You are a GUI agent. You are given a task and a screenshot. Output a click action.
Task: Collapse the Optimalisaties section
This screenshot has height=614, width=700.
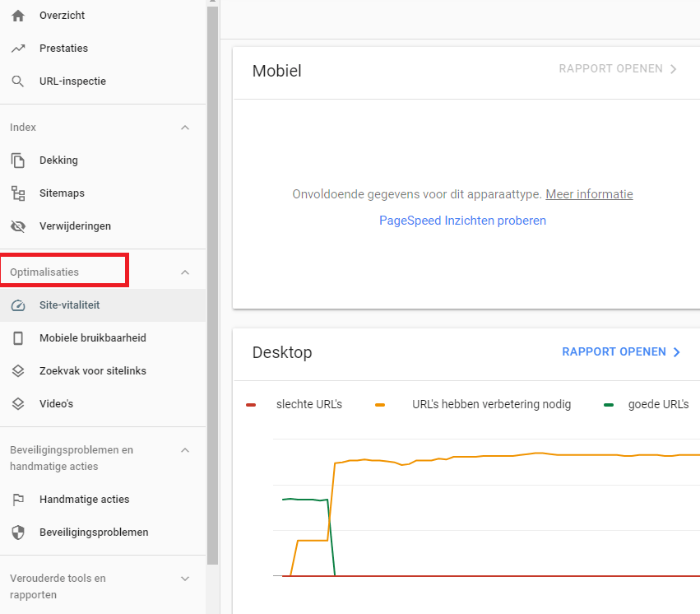(185, 270)
